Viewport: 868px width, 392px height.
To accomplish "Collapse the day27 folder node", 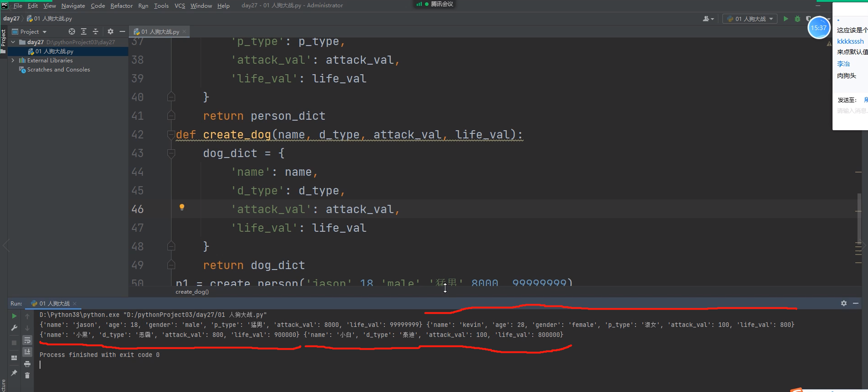I will pos(13,42).
